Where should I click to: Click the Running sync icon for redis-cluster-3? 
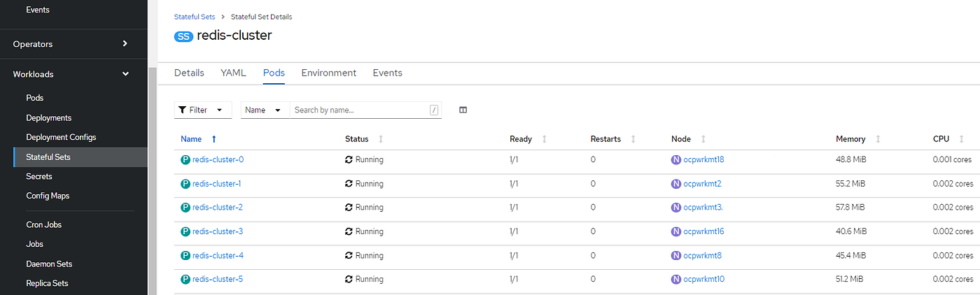[349, 231]
